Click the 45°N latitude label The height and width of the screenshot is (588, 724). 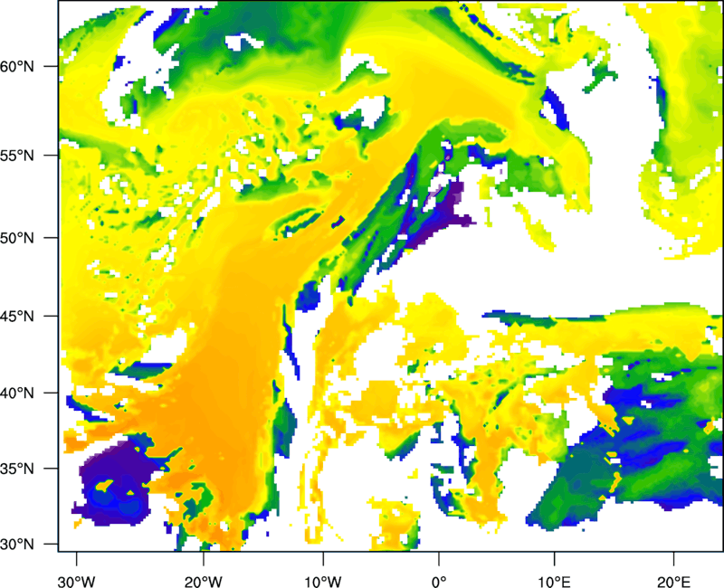pyautogui.click(x=17, y=316)
